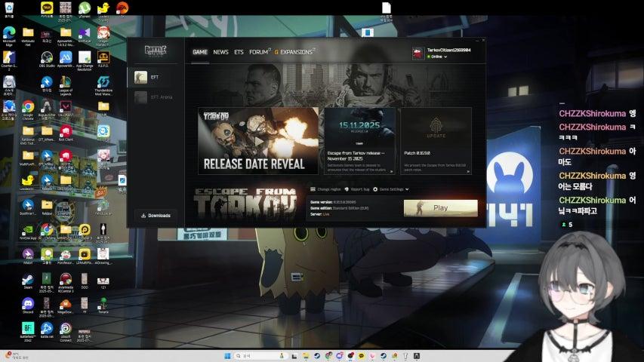The width and height of the screenshot is (644, 362).
Task: Select EFT in the game list
Action: (x=156, y=77)
